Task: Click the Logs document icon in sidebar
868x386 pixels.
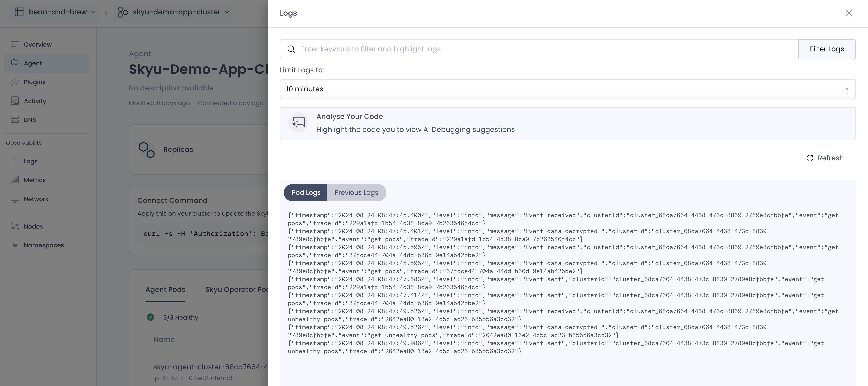Action: tap(15, 161)
